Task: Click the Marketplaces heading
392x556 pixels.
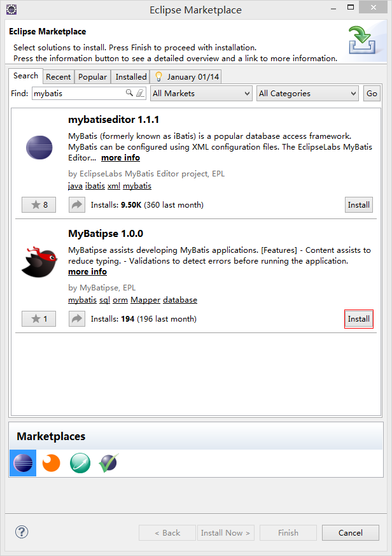Action: click(51, 436)
